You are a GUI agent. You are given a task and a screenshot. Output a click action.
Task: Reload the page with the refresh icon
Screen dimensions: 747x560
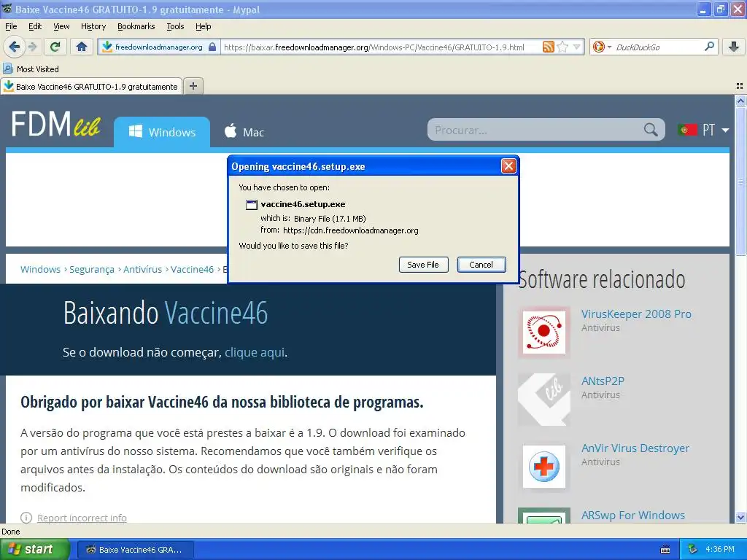(55, 47)
